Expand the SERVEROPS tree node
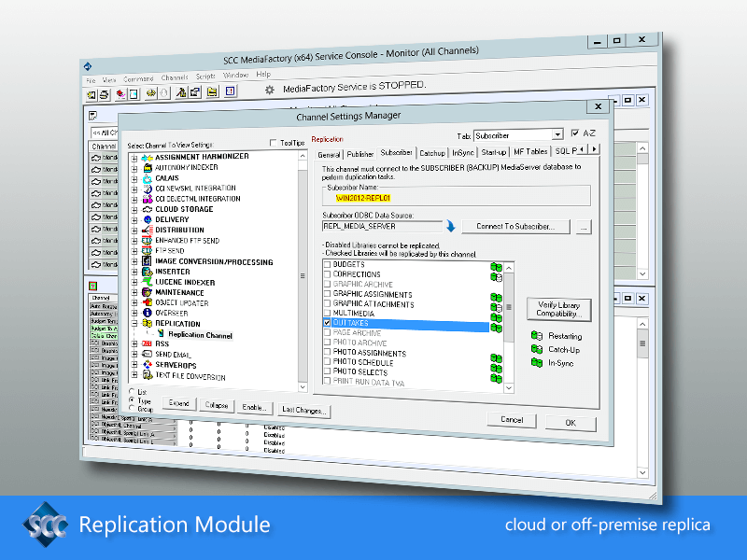The image size is (747, 560). tap(134, 365)
